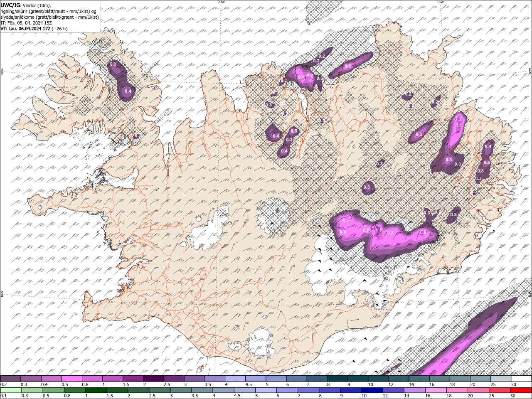Image resolution: width=532 pixels, height=399 pixels.
Task: Select the bright pink 0.5 snow legend swatch
Action: pos(72,379)
